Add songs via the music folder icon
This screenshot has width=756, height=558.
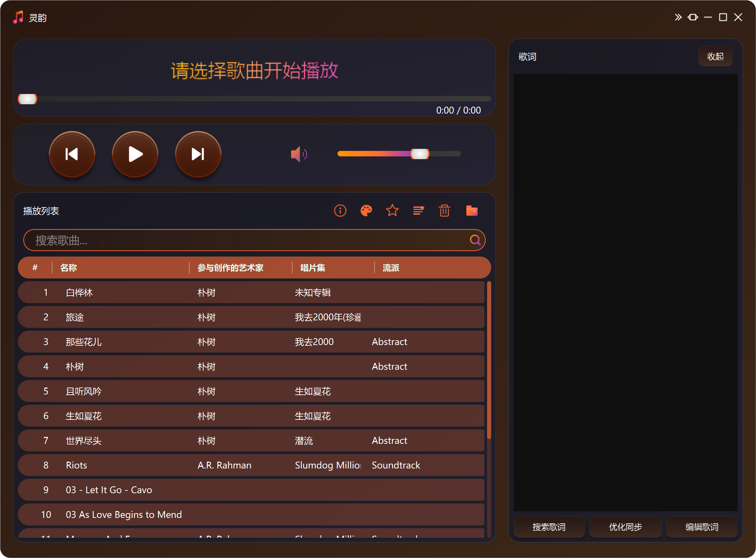pos(472,210)
